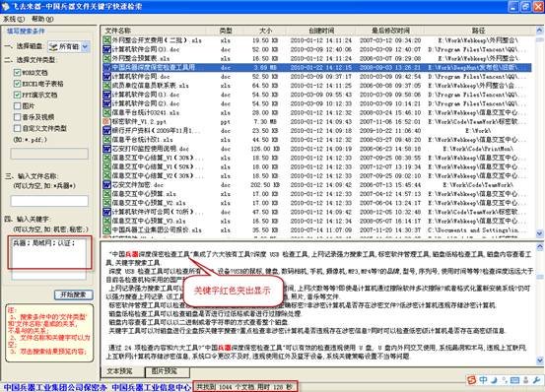Screen dimensions: 545x392
Task: Uncheck the EXCEL电子表格 checkbox
Action: click(x=18, y=84)
